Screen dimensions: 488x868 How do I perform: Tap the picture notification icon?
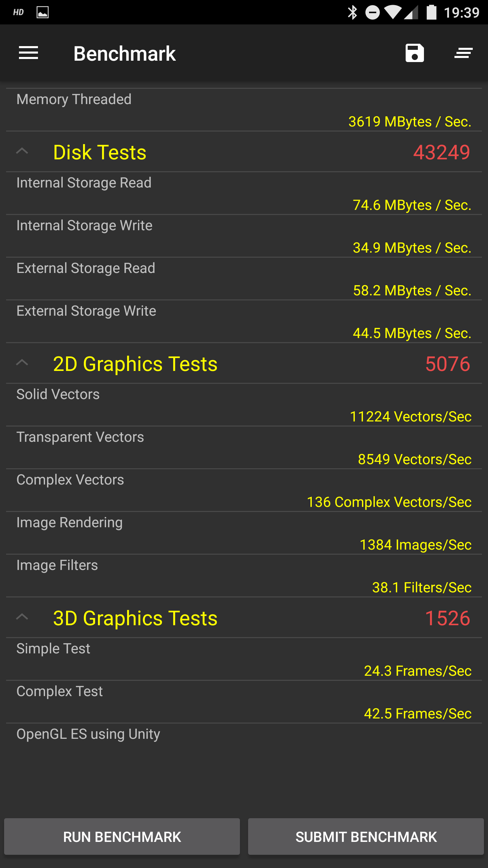click(42, 13)
